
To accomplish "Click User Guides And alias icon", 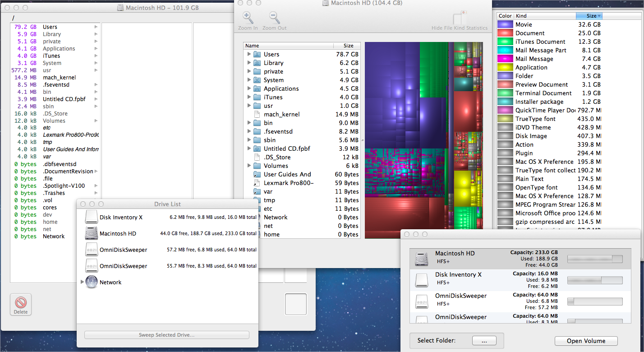I will tap(257, 174).
